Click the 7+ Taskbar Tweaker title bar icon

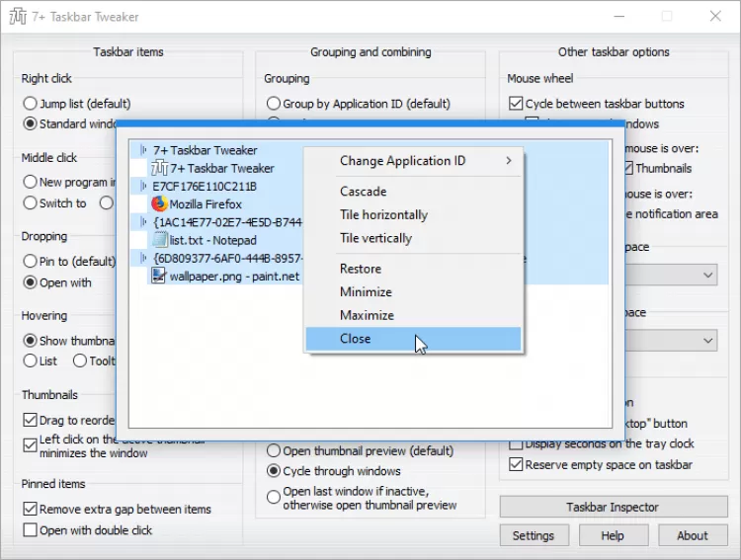pos(18,17)
